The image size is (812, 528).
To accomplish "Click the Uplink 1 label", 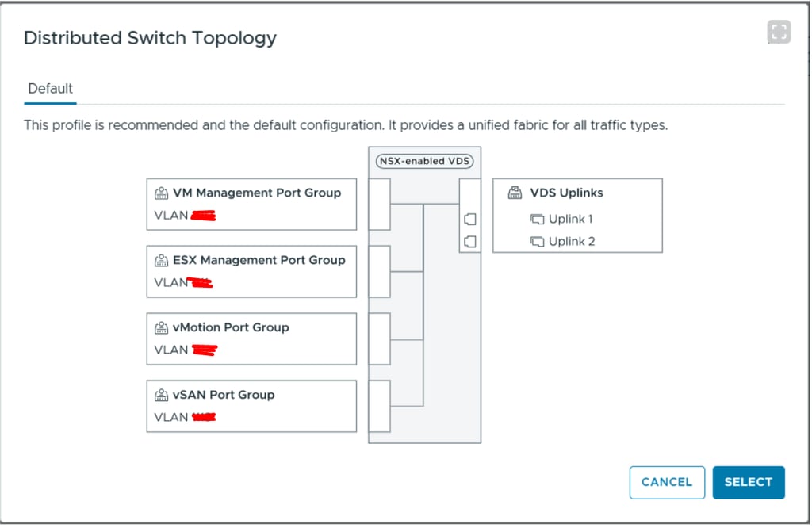I will tap(571, 219).
